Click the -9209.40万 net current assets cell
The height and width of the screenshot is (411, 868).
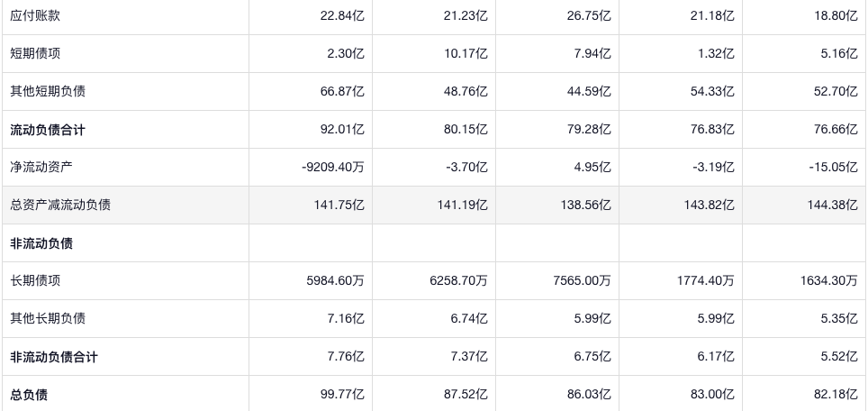click(332, 167)
